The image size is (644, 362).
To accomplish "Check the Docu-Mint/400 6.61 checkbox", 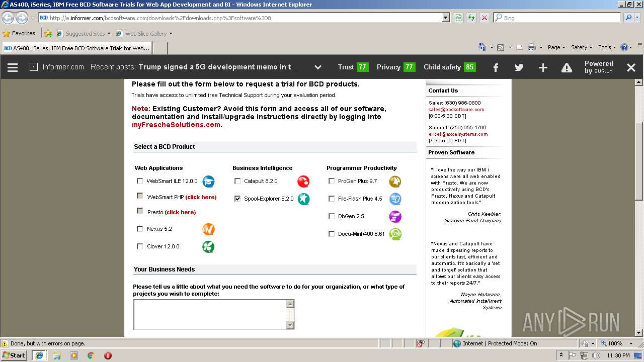I will coord(332,234).
